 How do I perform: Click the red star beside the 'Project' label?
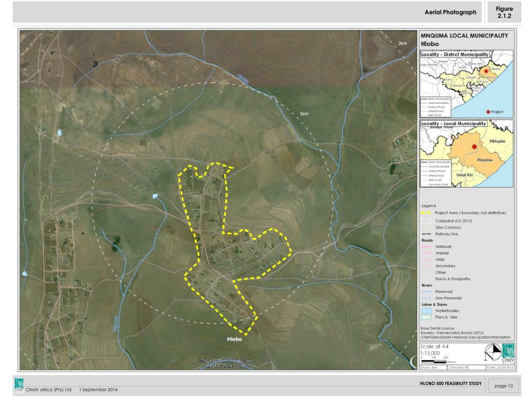(x=488, y=112)
